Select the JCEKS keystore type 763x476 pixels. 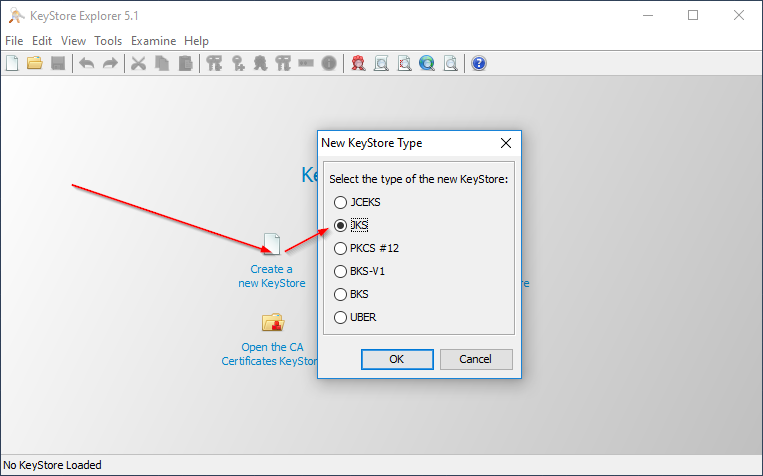pos(340,202)
